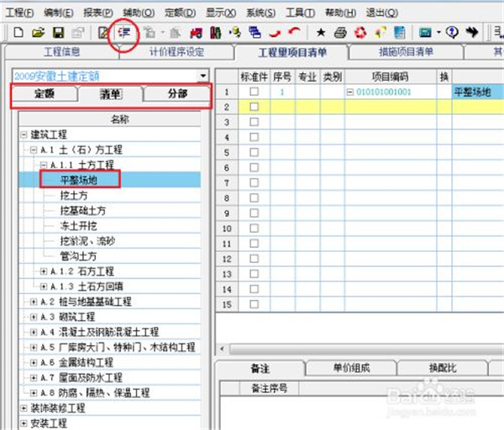Select the 挖淤泥、流砂 tree item

click(87, 241)
